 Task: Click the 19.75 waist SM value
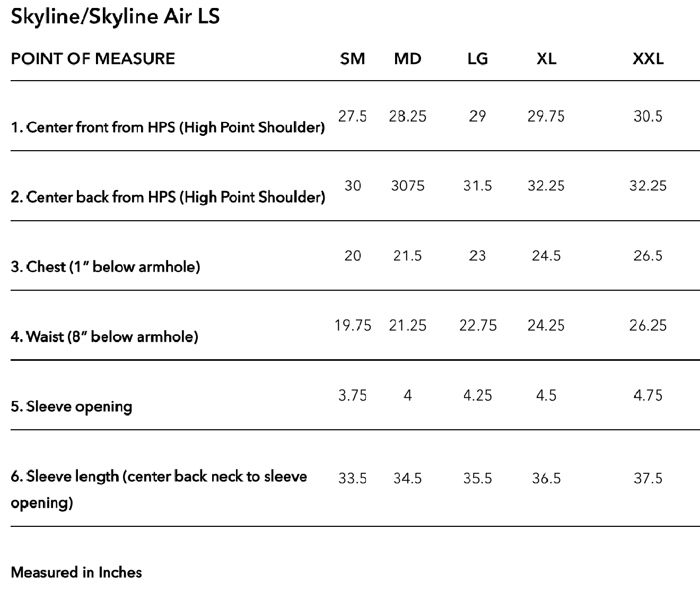[353, 325]
